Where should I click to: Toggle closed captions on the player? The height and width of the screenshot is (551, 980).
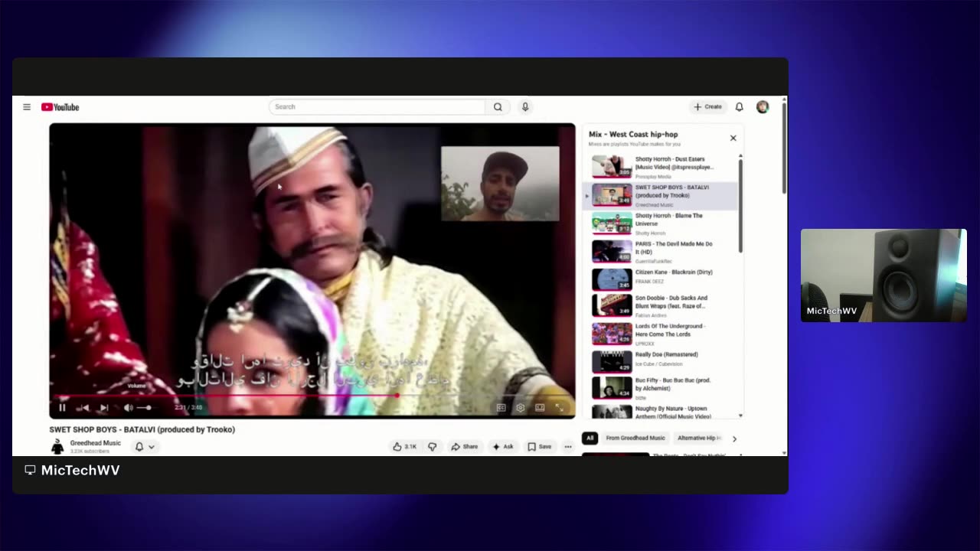click(x=501, y=408)
